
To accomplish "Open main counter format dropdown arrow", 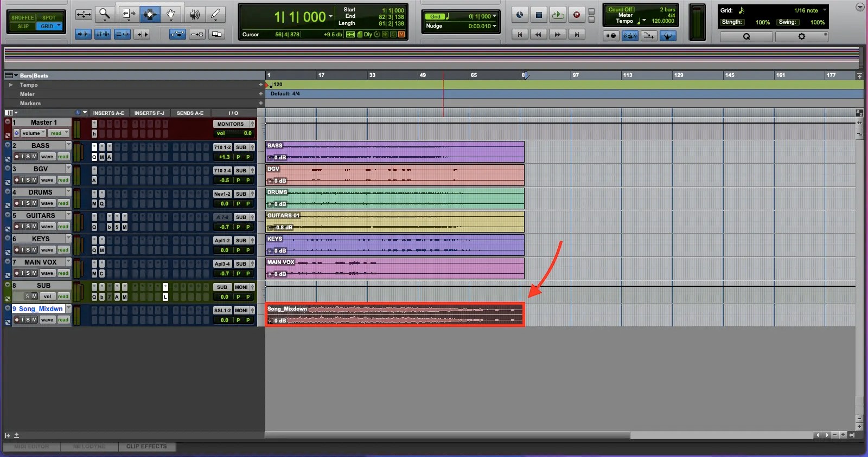I will 331,17.
